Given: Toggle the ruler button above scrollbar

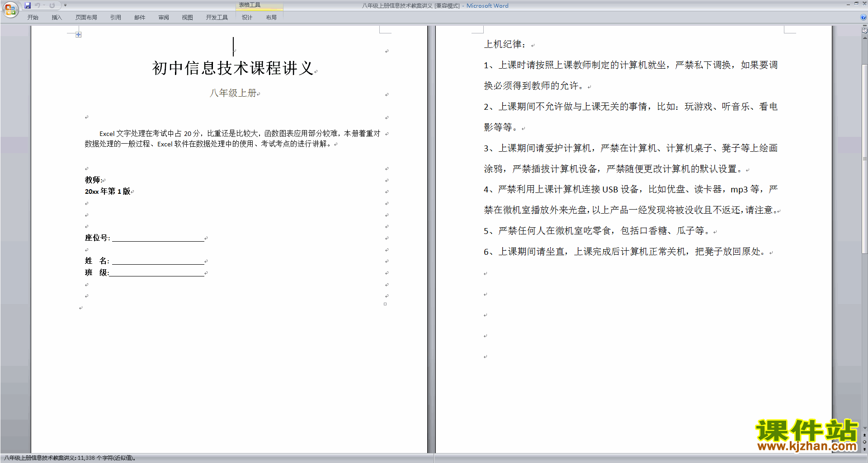Looking at the screenshot, I should coord(864,31).
